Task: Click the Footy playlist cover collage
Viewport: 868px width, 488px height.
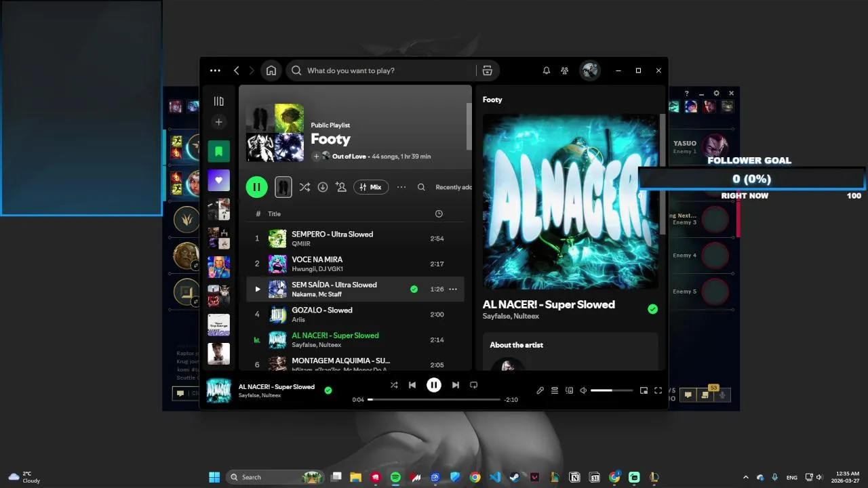Action: pos(275,133)
